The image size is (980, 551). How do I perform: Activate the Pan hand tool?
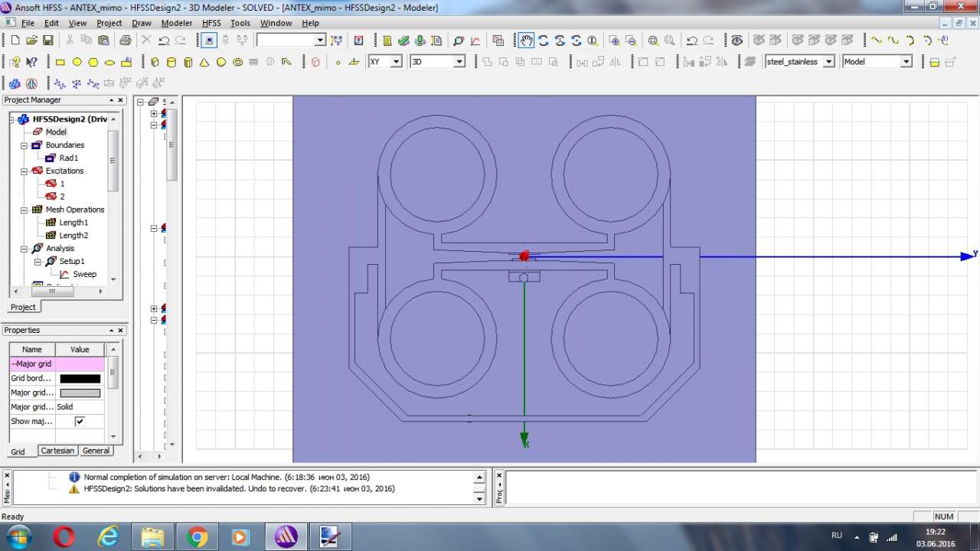click(526, 41)
